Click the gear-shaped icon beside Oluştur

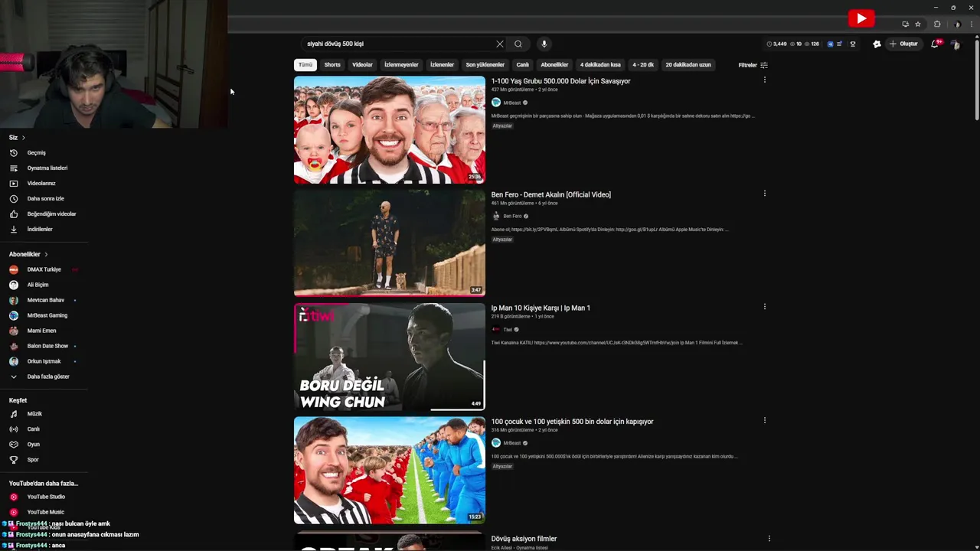click(x=877, y=44)
